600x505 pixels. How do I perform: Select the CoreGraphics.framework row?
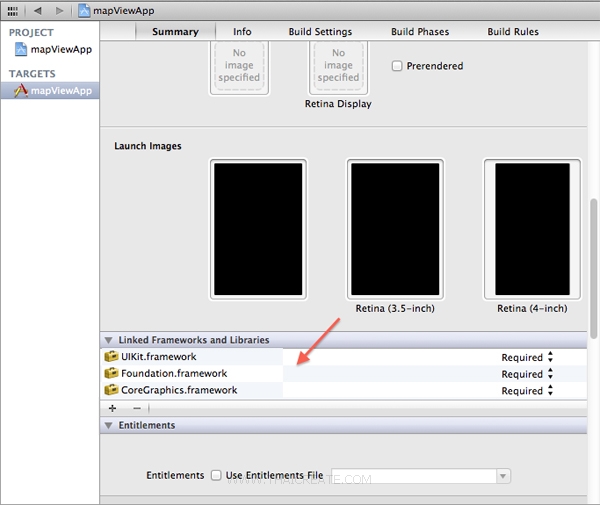(x=344, y=390)
